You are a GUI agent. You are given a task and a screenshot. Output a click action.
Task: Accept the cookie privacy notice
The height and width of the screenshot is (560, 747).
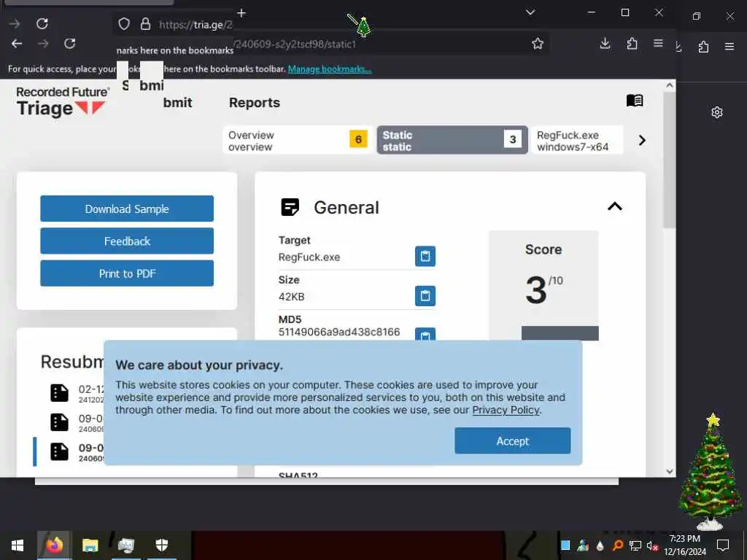tap(512, 440)
